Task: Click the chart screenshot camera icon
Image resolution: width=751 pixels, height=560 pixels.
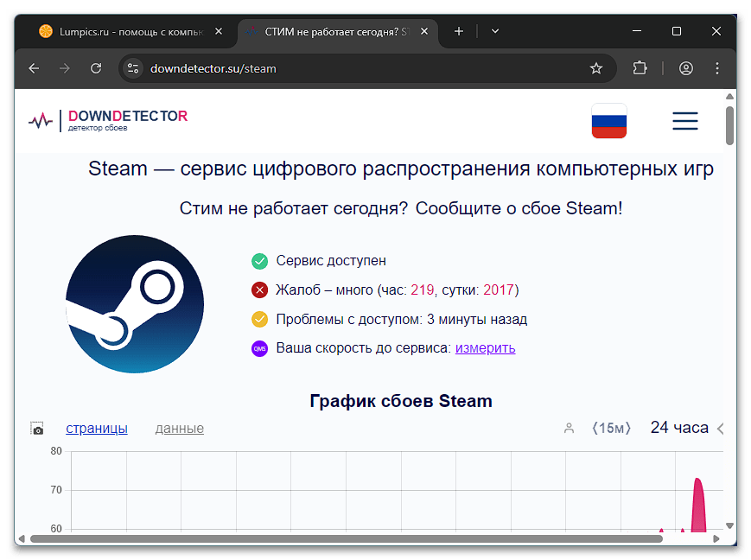Action: pyautogui.click(x=37, y=429)
